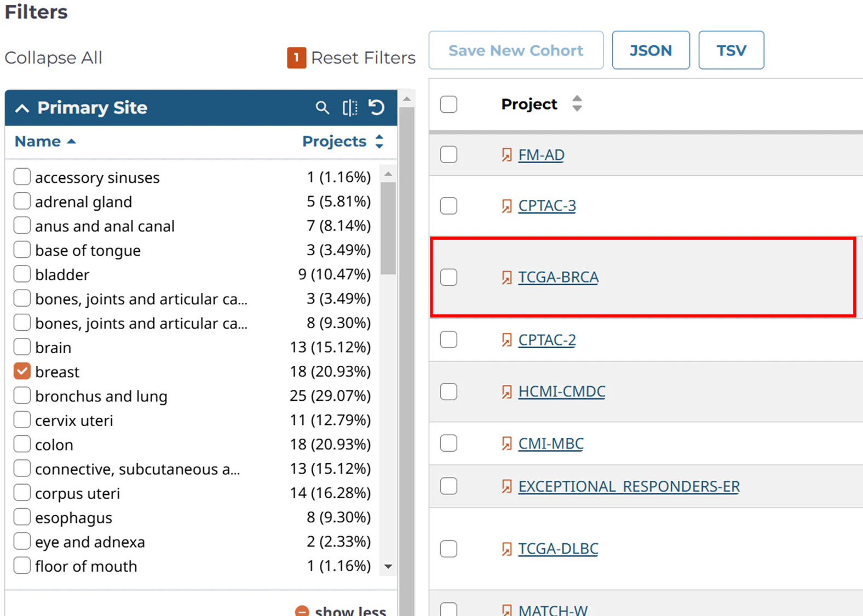The height and width of the screenshot is (616, 863).
Task: Open the HCMI-CMDC project link
Action: pos(562,392)
